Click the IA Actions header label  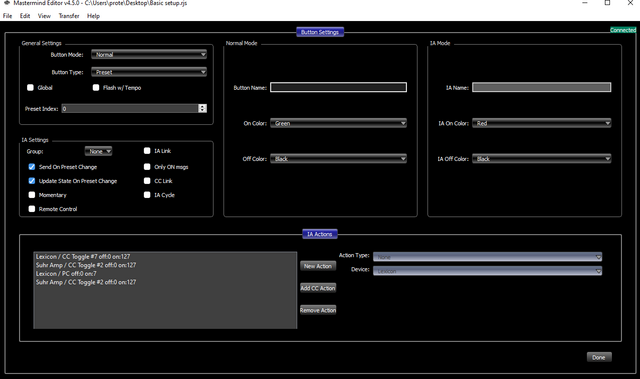click(x=320, y=234)
